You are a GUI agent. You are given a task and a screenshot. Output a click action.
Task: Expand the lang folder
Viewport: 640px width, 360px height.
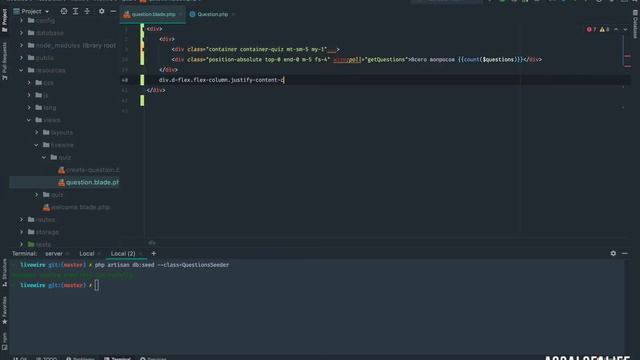pos(29,108)
